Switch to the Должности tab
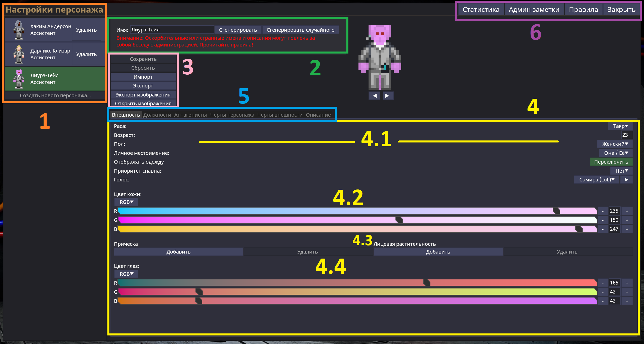This screenshot has width=644, height=344. [157, 115]
